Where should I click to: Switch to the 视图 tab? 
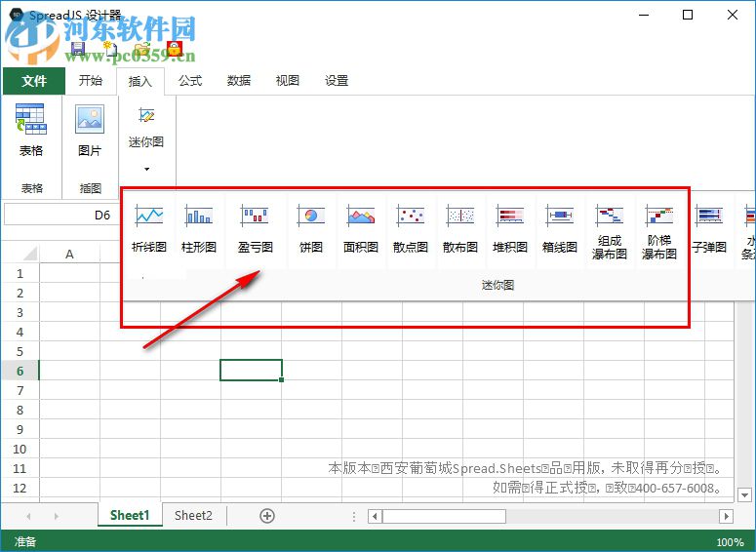tap(288, 81)
